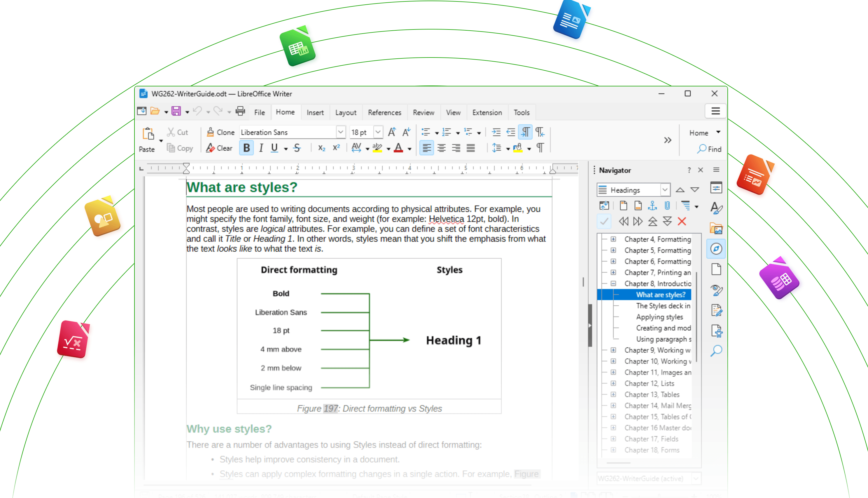Click the Paste clipboard icon
The width and height of the screenshot is (868, 498).
coord(148,133)
